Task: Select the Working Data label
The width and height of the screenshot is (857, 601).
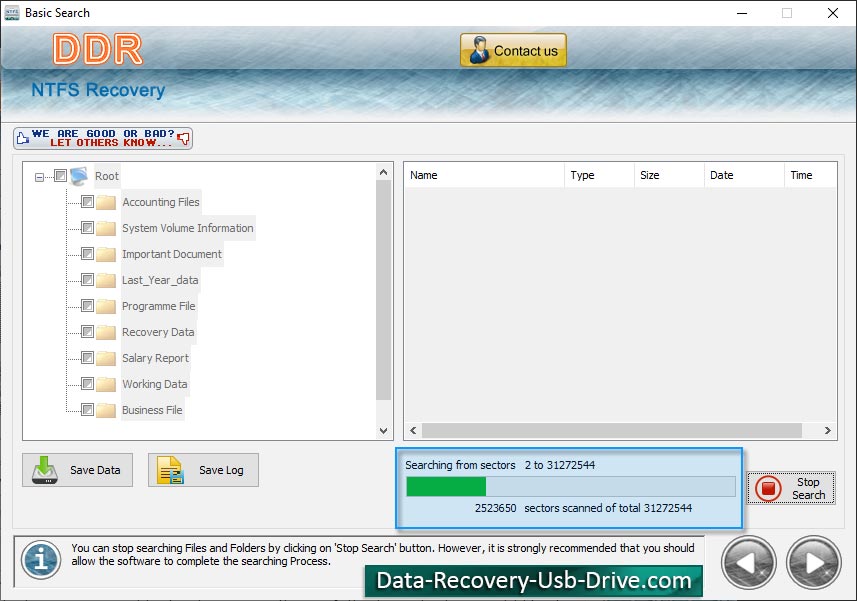Action: tap(155, 384)
